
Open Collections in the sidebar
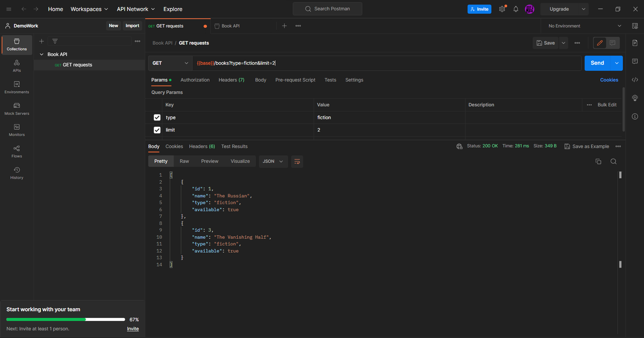pyautogui.click(x=17, y=44)
